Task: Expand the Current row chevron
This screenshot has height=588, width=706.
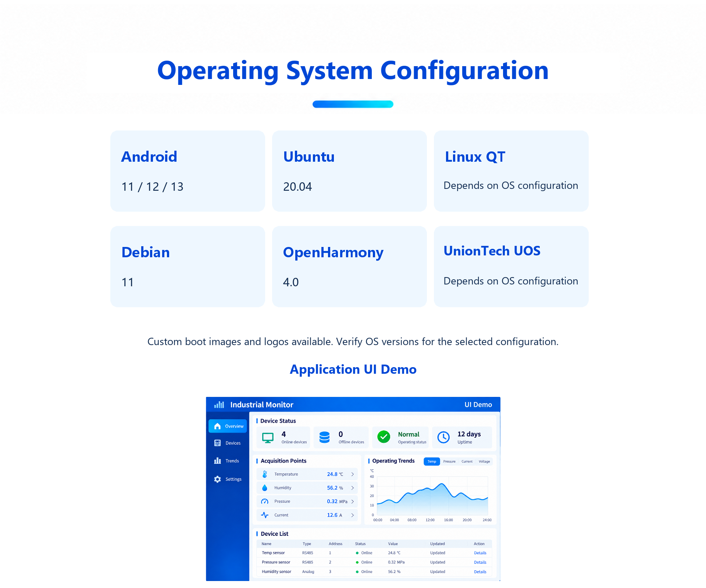Action: tap(352, 515)
